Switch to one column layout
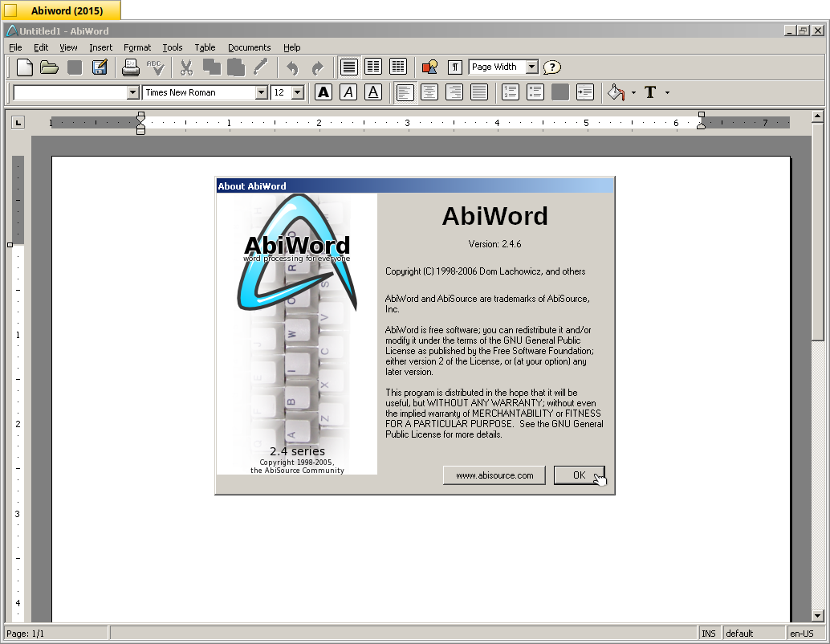This screenshot has height=644, width=830. [349, 67]
